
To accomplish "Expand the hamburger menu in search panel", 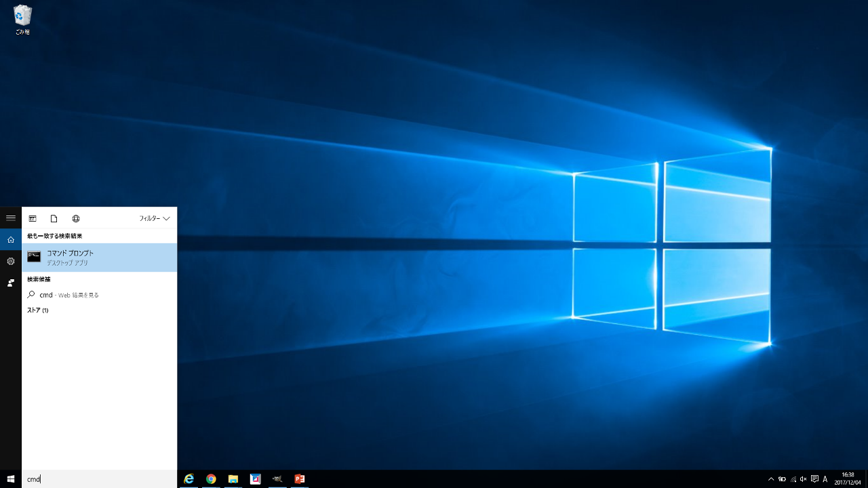I will tap(11, 218).
